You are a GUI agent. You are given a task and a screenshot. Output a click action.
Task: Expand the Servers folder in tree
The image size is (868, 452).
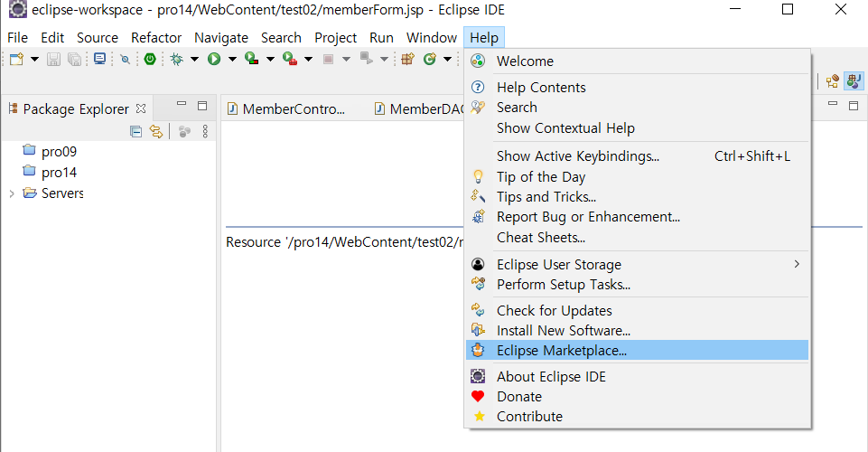pyautogui.click(x=12, y=193)
